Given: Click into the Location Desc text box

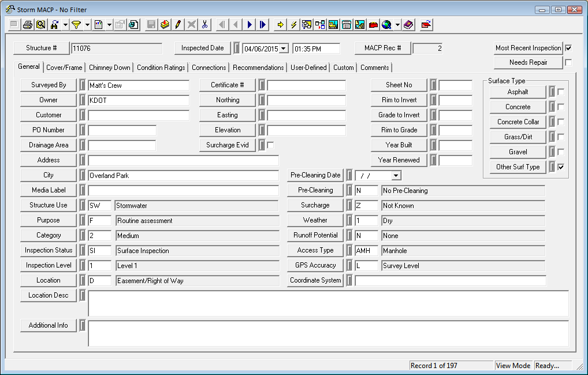Looking at the screenshot, I should (x=328, y=303).
